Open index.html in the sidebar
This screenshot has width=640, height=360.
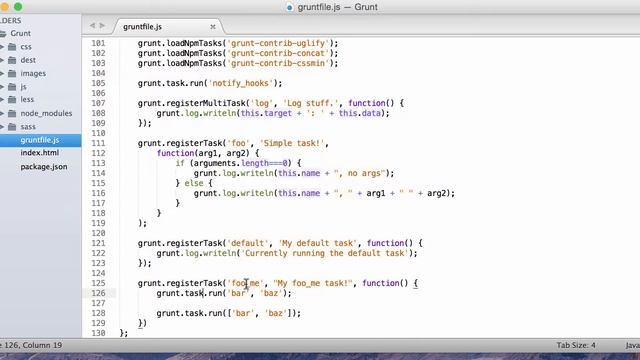point(40,153)
